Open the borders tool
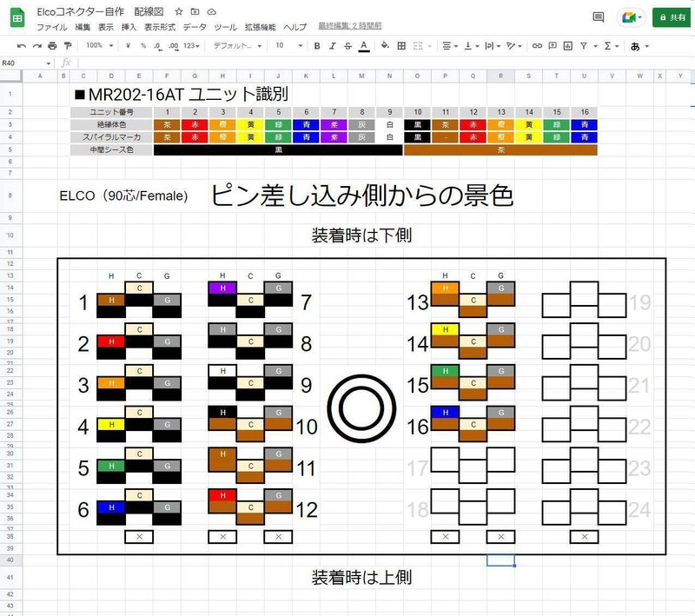The width and height of the screenshot is (695, 616). [402, 45]
